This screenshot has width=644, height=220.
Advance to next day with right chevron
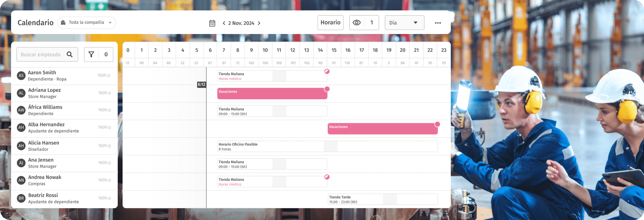(259, 23)
